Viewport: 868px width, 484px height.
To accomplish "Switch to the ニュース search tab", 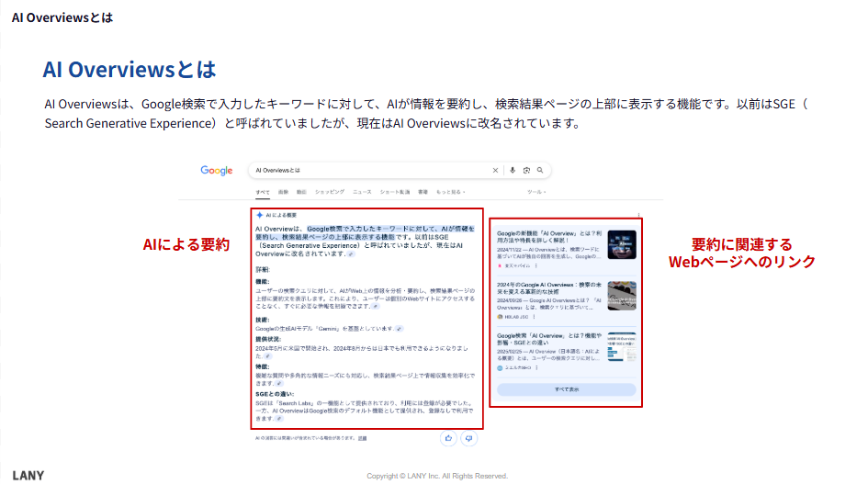I will point(362,192).
